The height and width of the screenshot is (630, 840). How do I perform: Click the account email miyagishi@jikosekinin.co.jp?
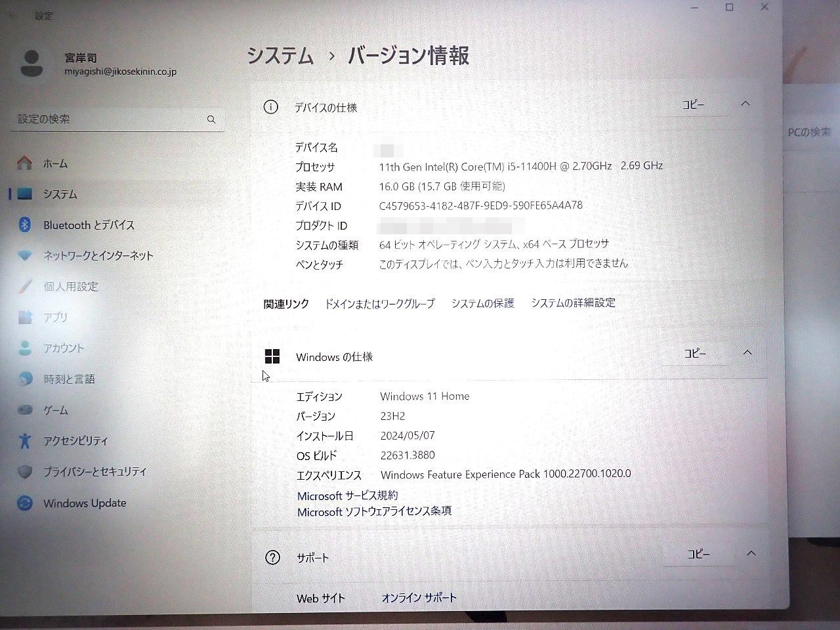click(x=120, y=72)
